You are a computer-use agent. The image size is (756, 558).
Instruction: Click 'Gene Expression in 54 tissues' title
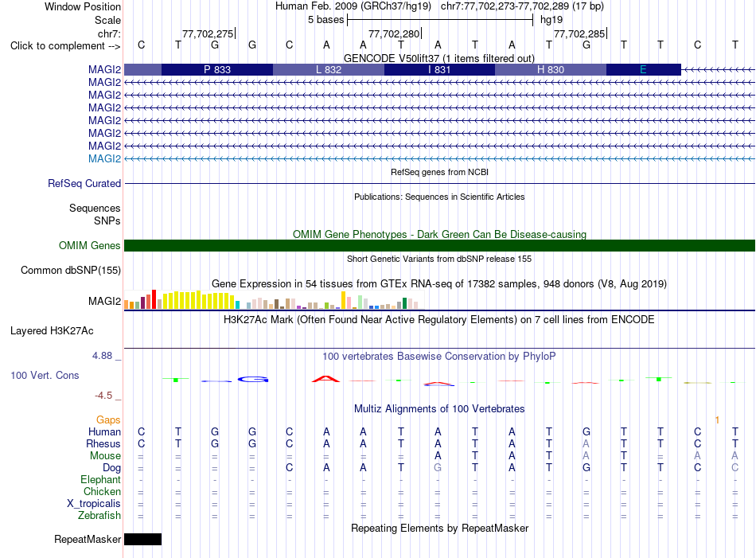(439, 283)
